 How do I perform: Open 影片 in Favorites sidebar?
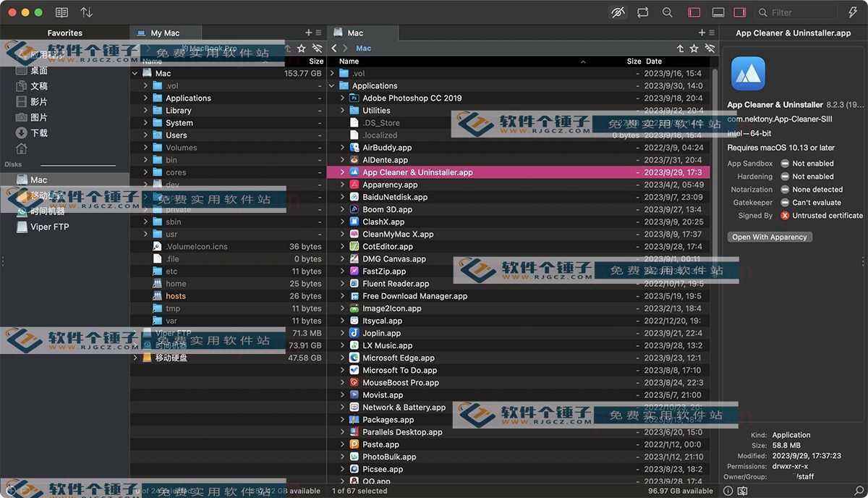pyautogui.click(x=39, y=101)
